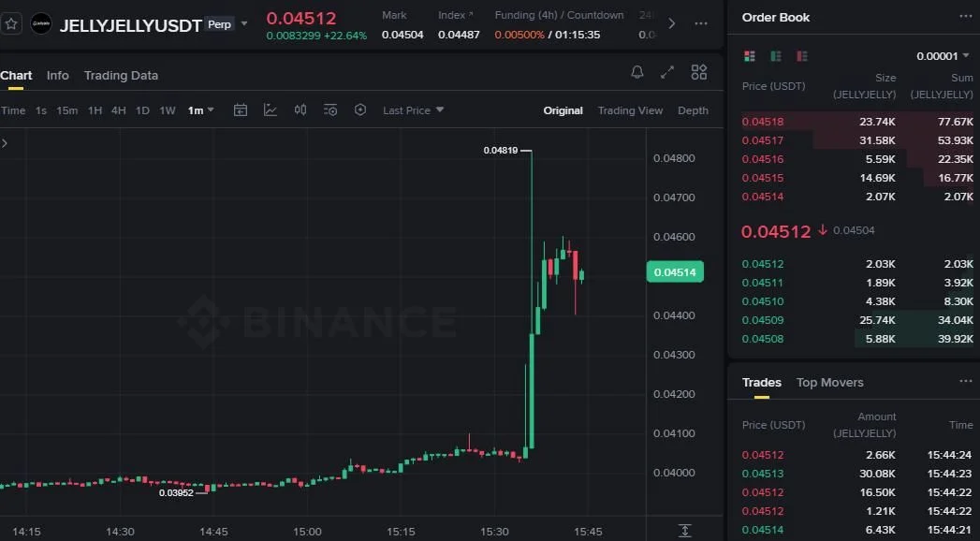Screen dimensions: 980x541
Task: Click the Perp contract type badge
Action: 219,24
